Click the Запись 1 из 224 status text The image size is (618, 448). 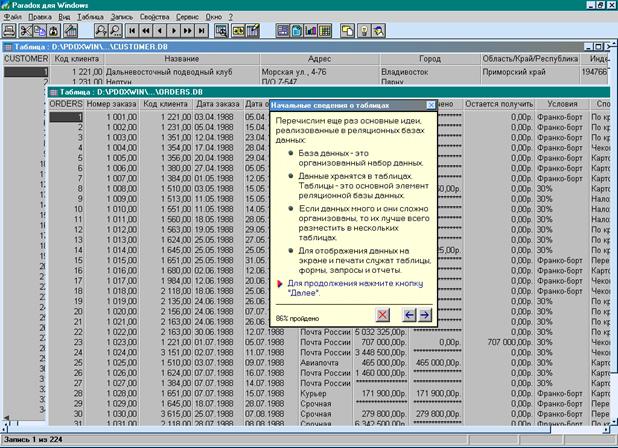coord(33,439)
